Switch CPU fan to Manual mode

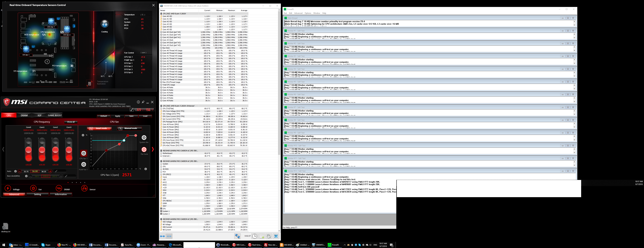click(129, 128)
